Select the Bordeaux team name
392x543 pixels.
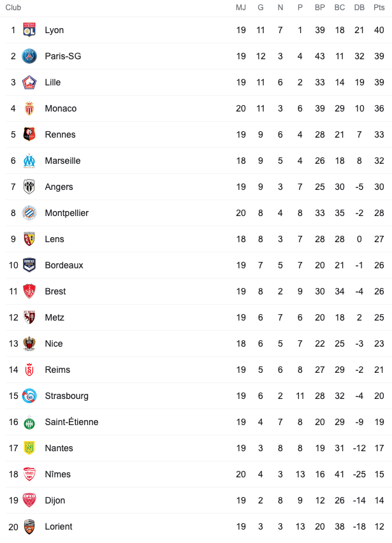click(x=64, y=265)
